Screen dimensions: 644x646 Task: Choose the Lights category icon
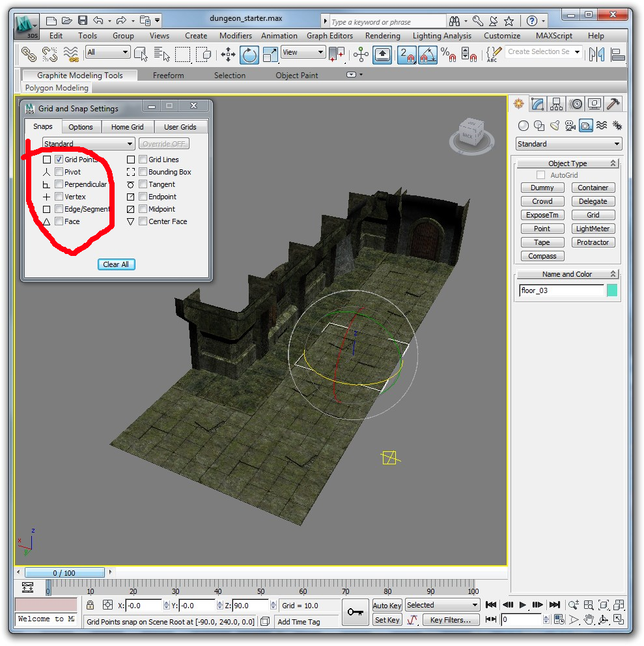click(x=554, y=126)
